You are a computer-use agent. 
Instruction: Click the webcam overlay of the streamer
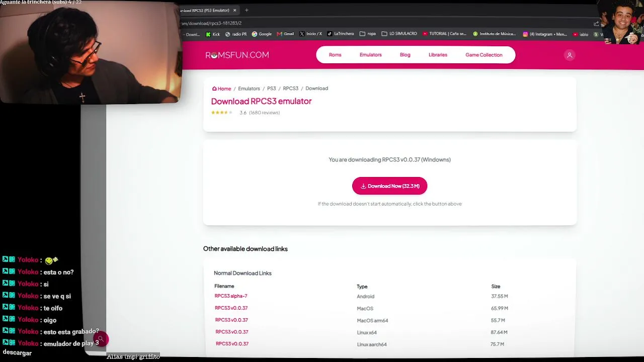(90, 52)
